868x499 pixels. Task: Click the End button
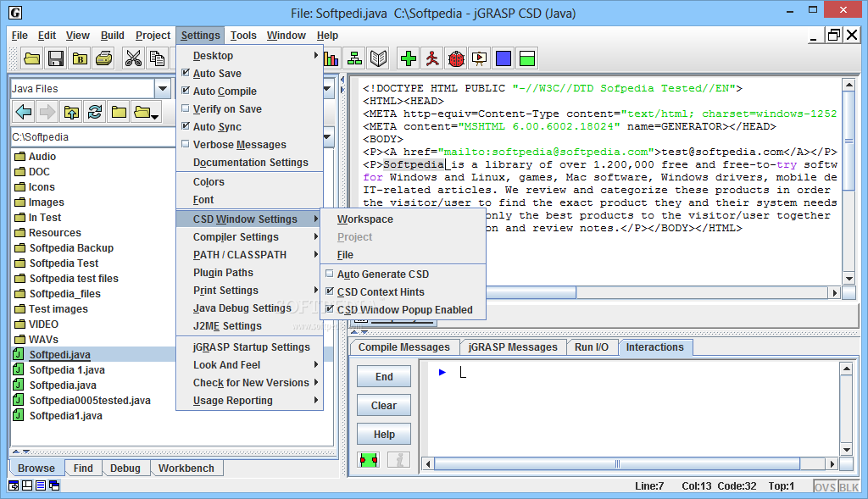tap(384, 376)
